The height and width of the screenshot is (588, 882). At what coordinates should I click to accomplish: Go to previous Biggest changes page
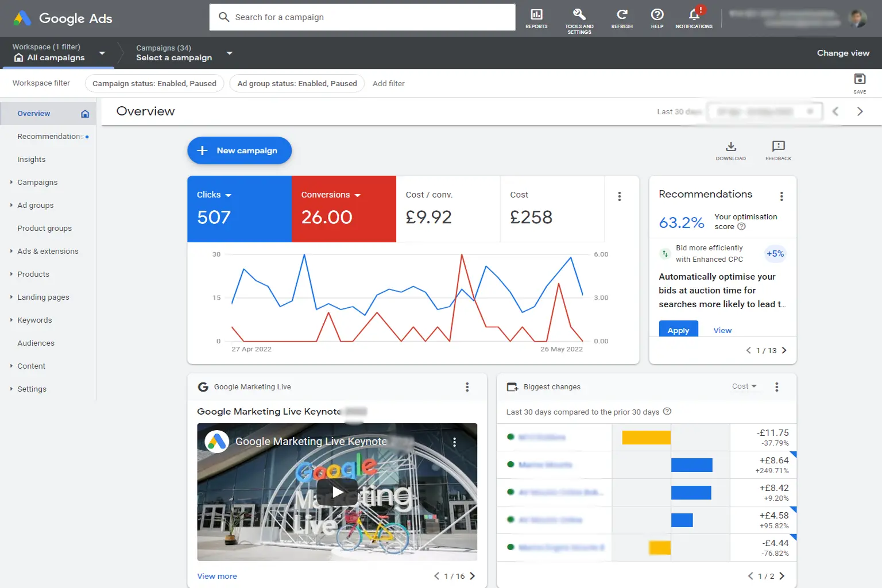coord(750,576)
